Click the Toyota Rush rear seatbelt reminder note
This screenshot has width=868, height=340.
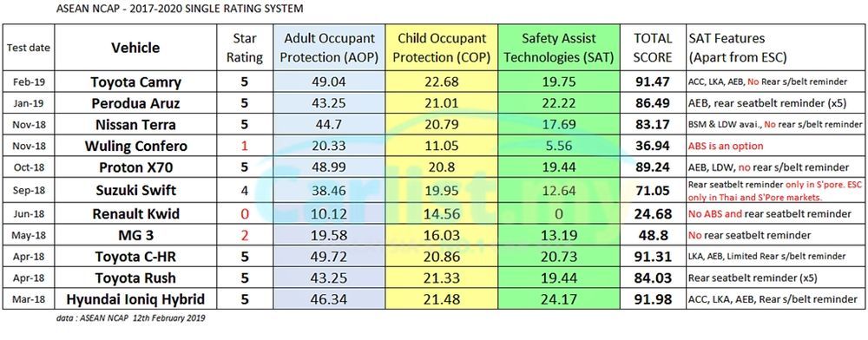pyautogui.click(x=753, y=278)
